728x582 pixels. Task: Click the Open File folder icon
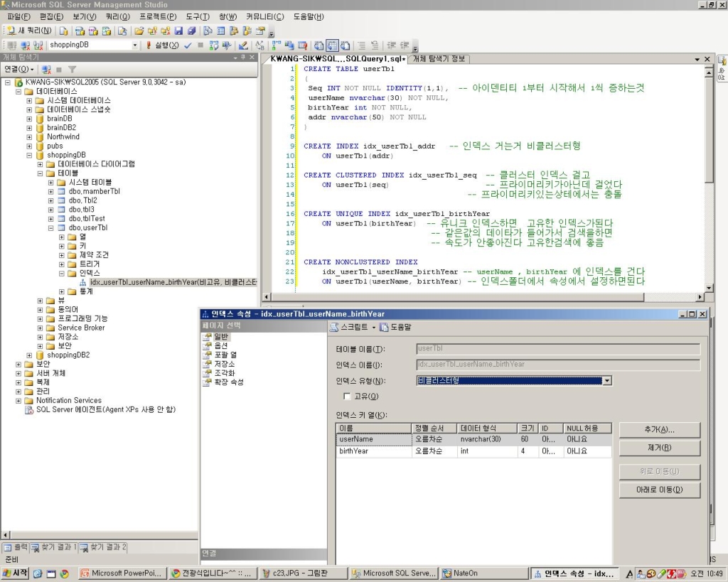[x=139, y=31]
